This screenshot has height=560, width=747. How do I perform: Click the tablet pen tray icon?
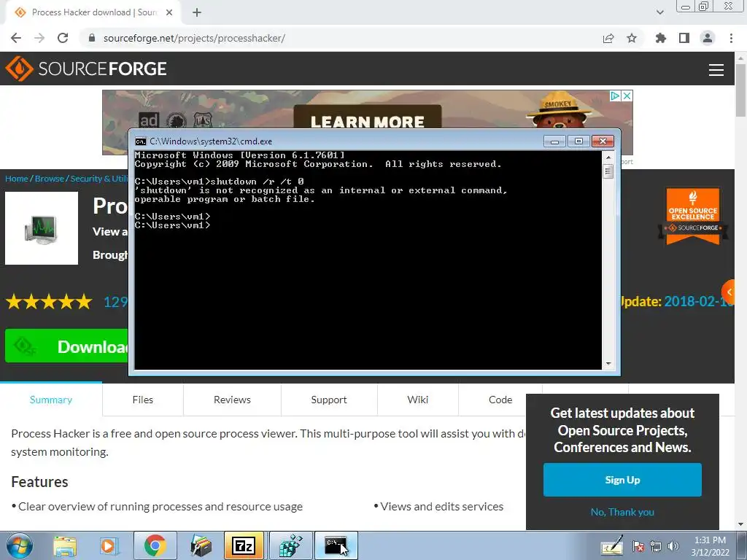click(612, 546)
